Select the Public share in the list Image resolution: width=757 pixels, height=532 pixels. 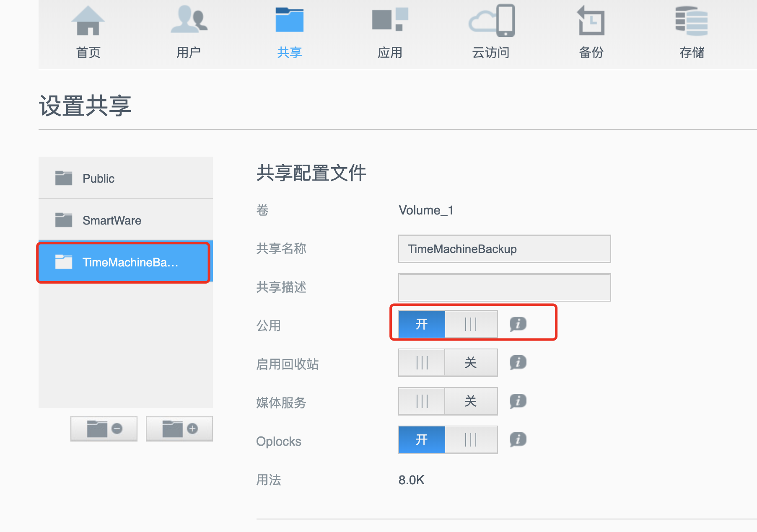(126, 178)
